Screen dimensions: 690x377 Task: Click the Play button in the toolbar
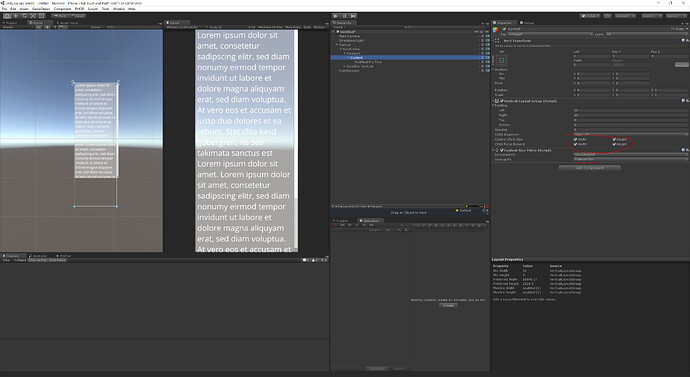click(x=336, y=16)
